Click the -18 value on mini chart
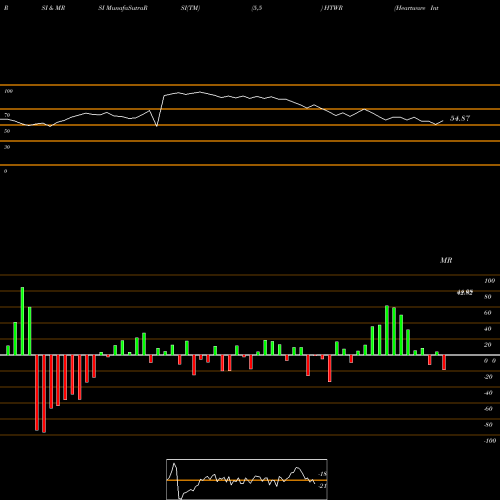Image resolution: width=500 pixels, height=500 pixels. (x=323, y=474)
